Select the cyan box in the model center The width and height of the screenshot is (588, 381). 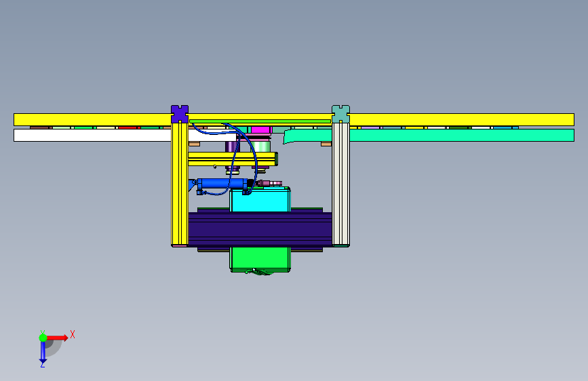pyautogui.click(x=260, y=201)
